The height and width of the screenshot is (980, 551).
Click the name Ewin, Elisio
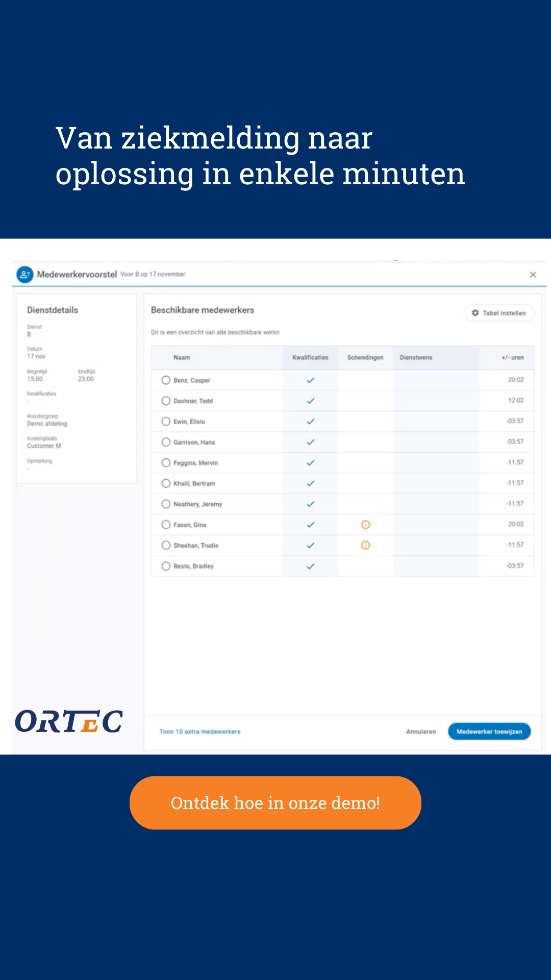[x=189, y=422]
